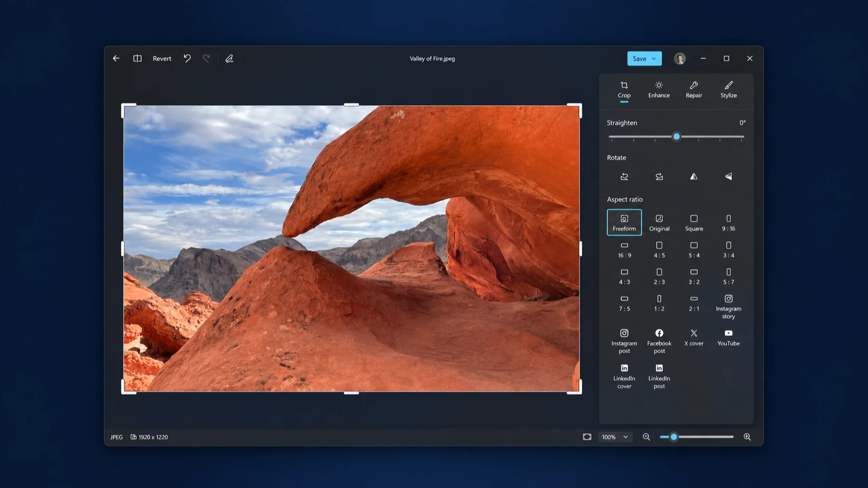Open the 100% zoom level dropdown

(x=615, y=437)
